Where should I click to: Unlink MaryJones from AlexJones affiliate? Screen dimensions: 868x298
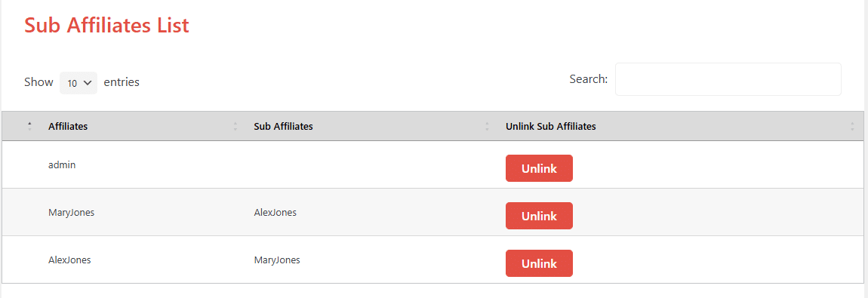click(x=539, y=263)
